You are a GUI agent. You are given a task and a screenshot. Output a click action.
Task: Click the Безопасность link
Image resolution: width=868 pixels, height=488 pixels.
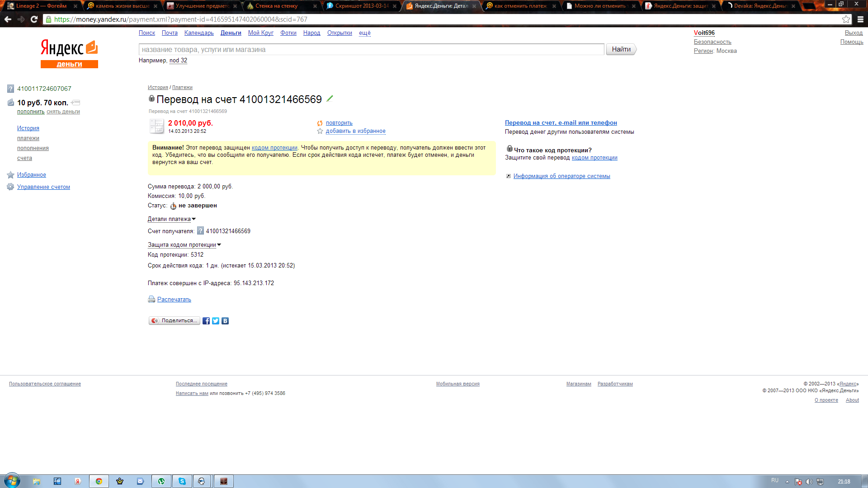712,42
